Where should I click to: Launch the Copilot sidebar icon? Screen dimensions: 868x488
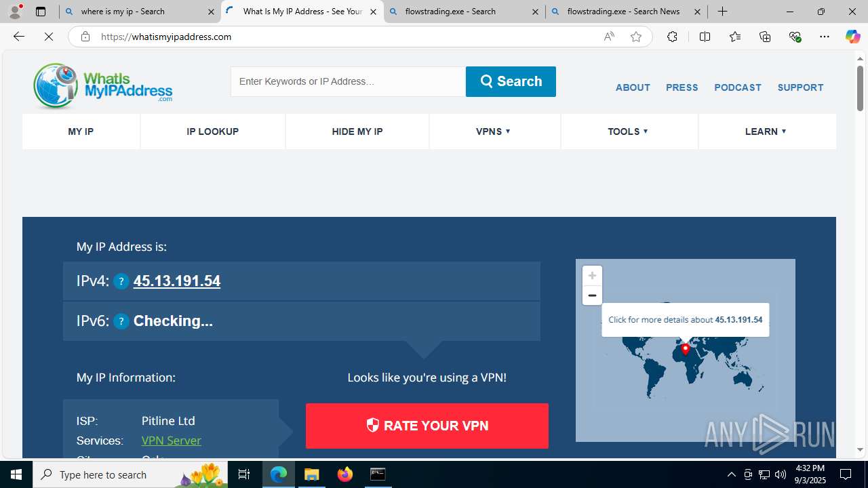[x=852, y=37]
